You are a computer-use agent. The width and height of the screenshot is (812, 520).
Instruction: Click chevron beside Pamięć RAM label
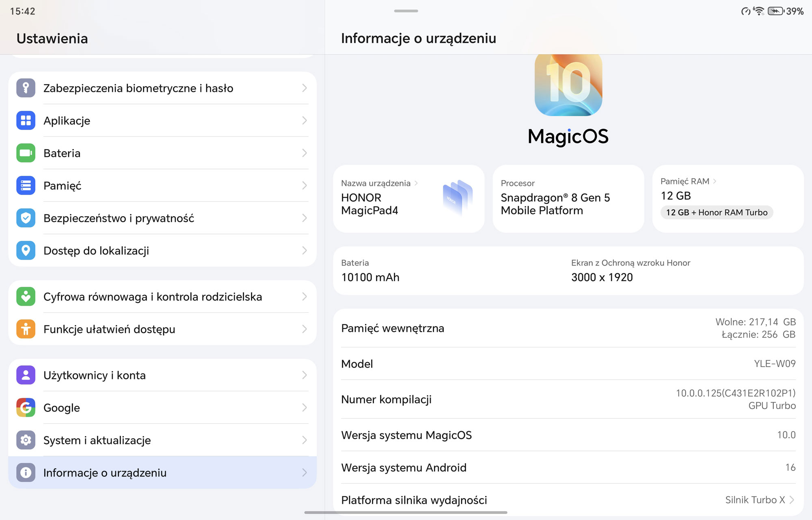pyautogui.click(x=715, y=181)
